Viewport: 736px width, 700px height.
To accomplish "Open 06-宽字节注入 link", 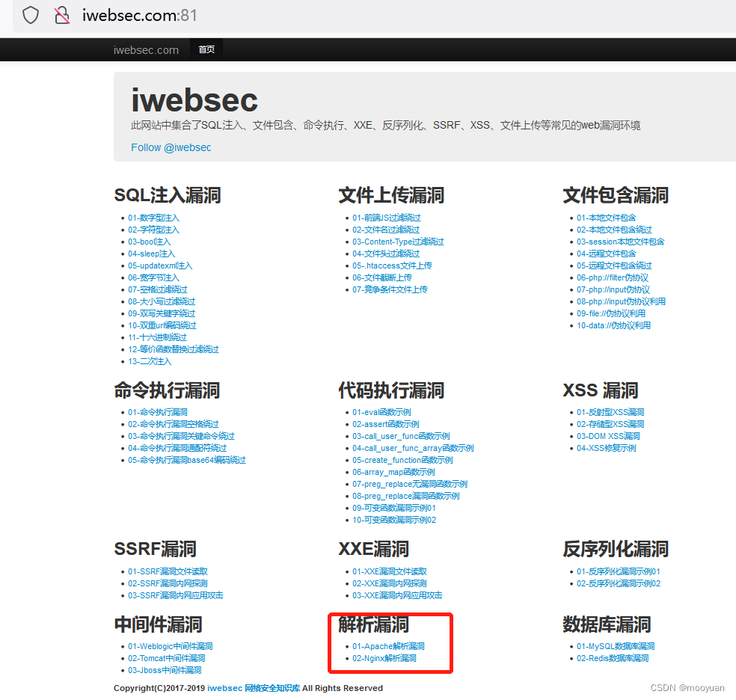I will [153, 277].
